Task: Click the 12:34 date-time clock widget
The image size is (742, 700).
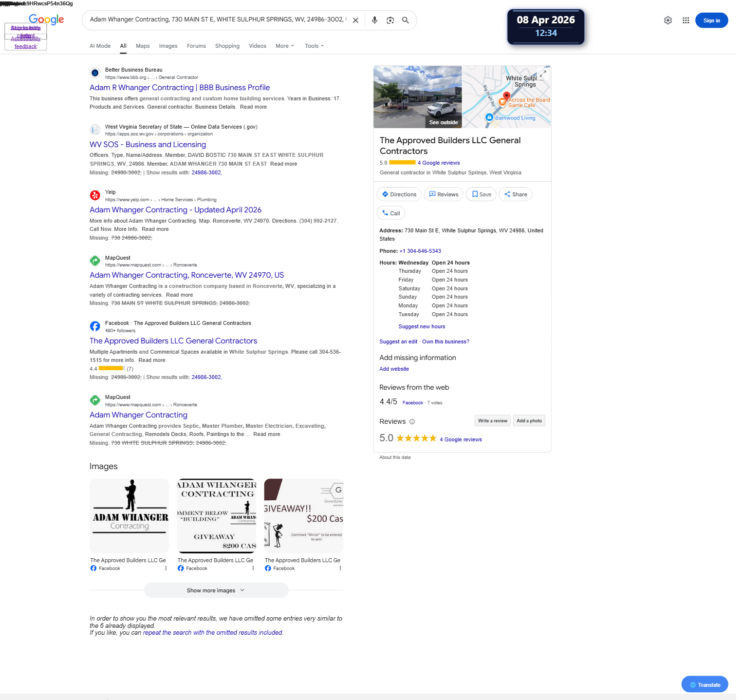Action: tap(546, 27)
